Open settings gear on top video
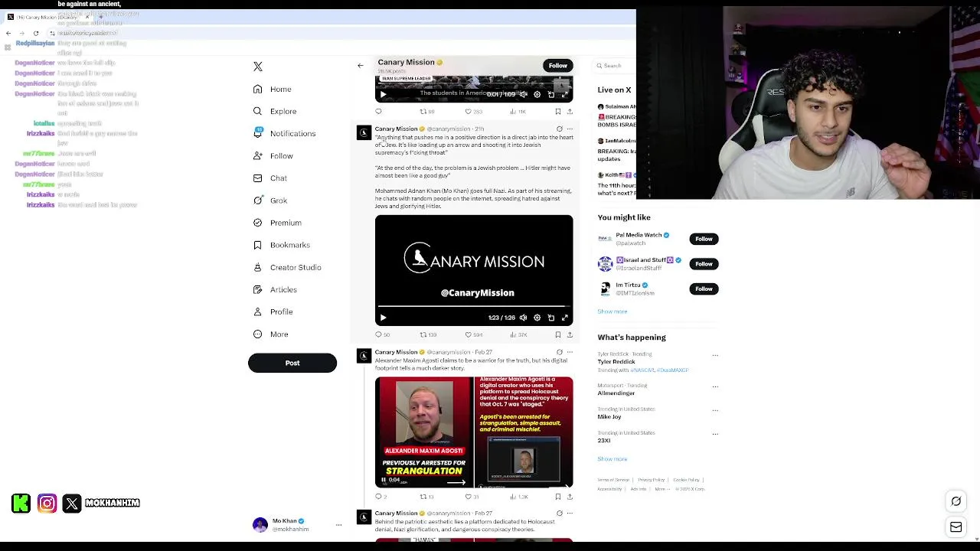 (537, 94)
